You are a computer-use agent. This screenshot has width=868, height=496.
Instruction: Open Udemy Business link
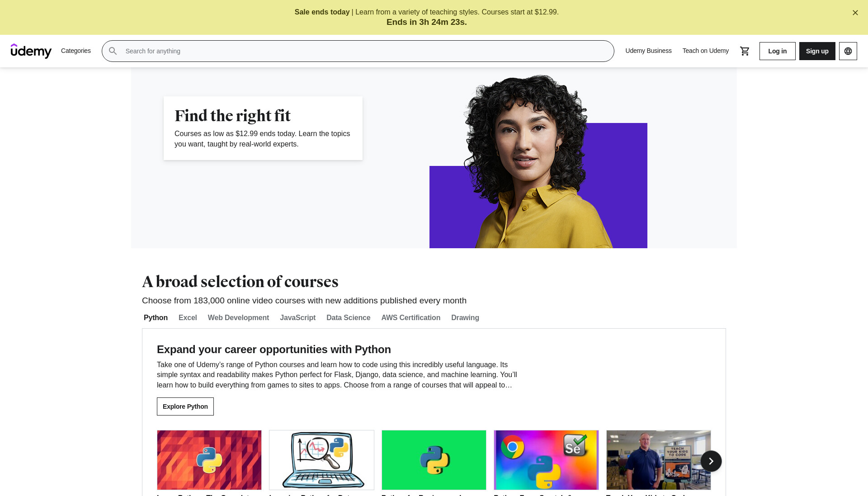(648, 51)
